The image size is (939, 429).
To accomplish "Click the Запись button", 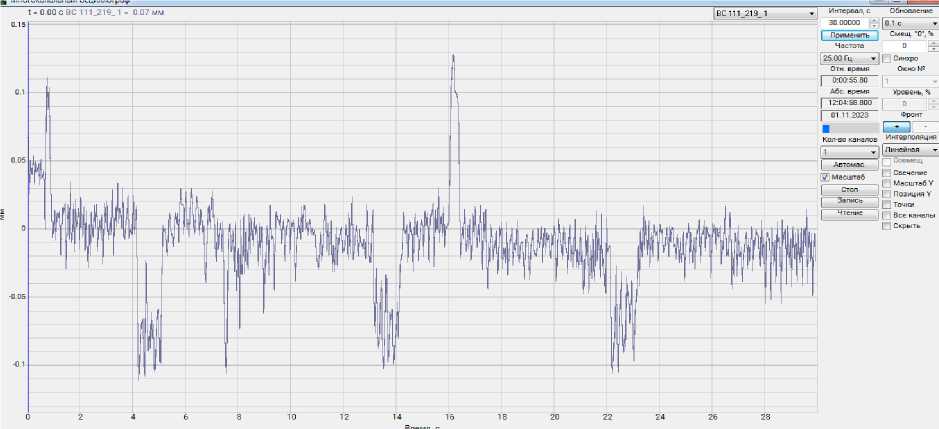I will click(849, 201).
